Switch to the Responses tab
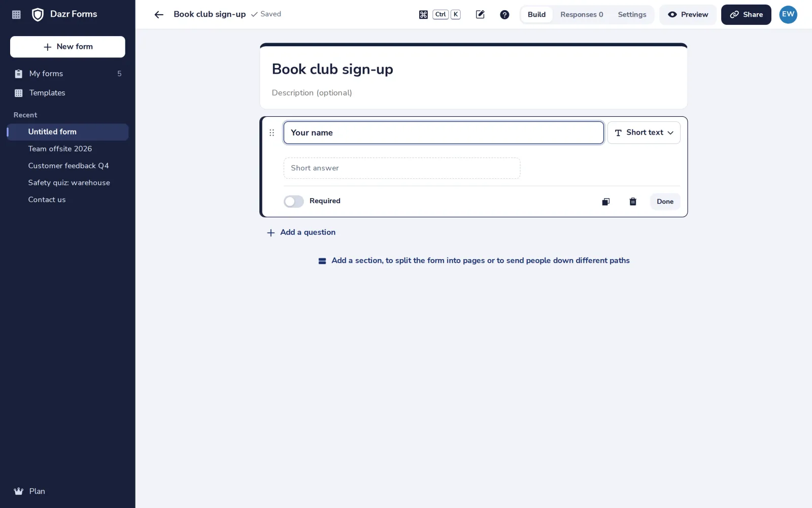The image size is (812, 508). pos(582,15)
